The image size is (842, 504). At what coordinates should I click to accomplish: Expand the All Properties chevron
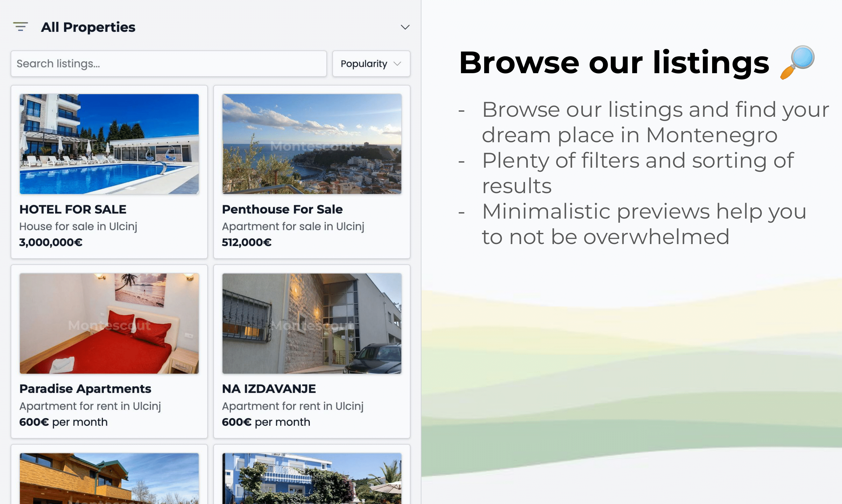[x=405, y=27]
